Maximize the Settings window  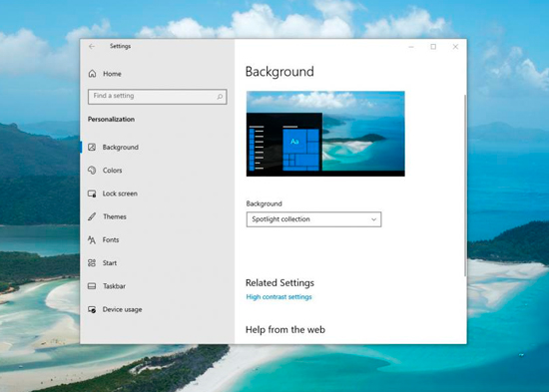[x=433, y=47]
